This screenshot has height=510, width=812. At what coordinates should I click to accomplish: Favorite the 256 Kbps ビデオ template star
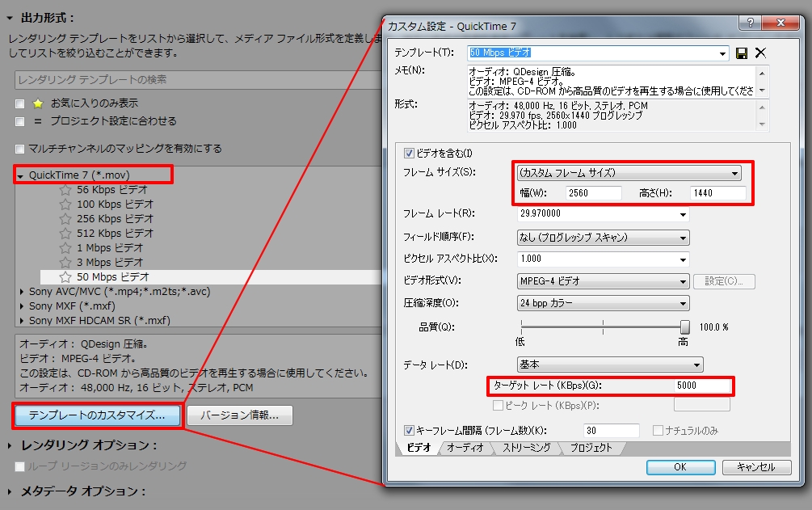(x=65, y=219)
